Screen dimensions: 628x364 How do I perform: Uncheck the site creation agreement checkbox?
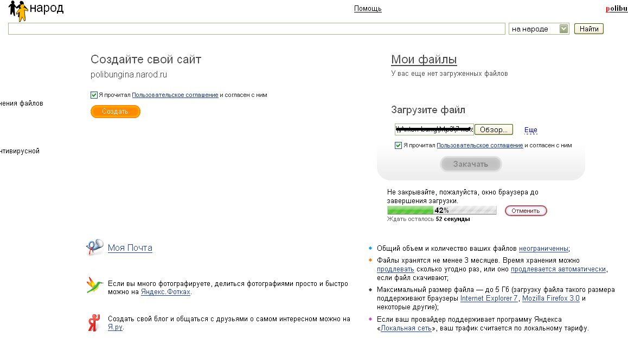click(x=94, y=95)
